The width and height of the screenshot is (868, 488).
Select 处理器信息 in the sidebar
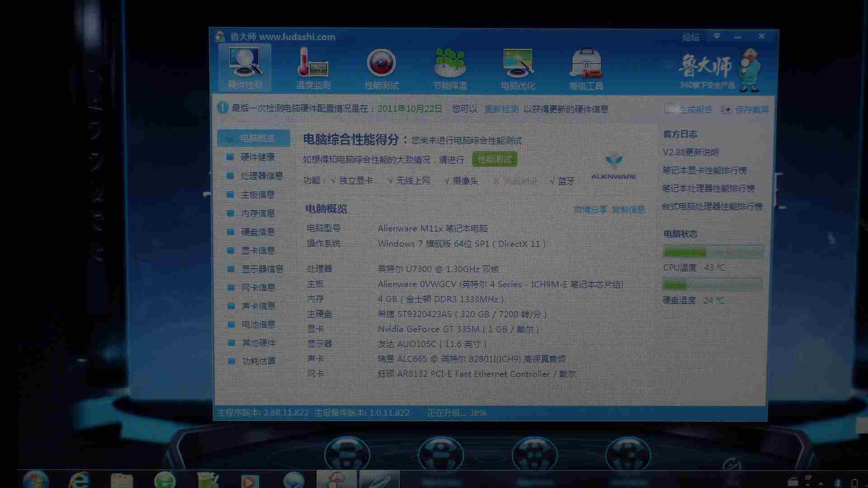[x=255, y=176]
